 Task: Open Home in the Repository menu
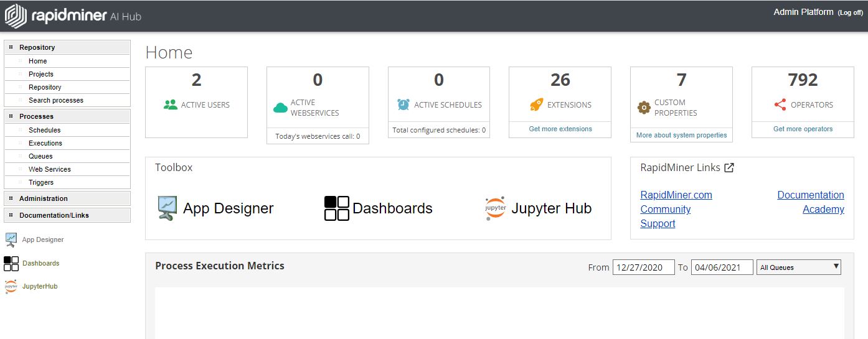coord(37,61)
